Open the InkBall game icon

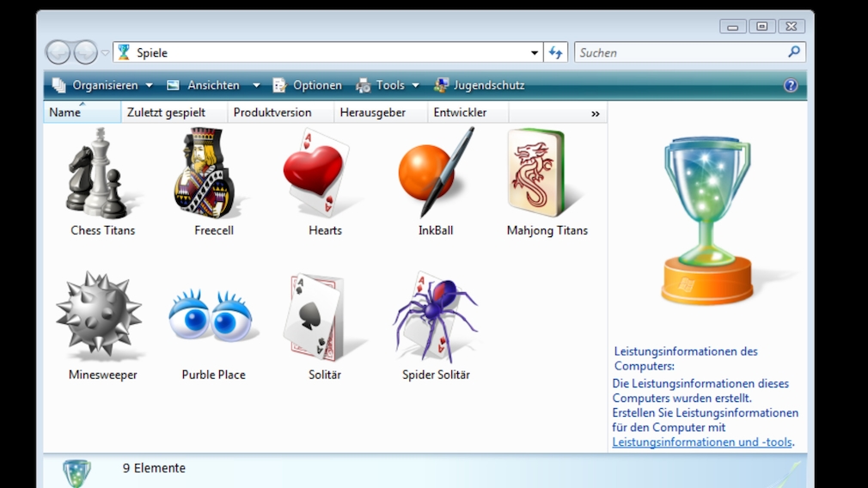click(x=436, y=173)
